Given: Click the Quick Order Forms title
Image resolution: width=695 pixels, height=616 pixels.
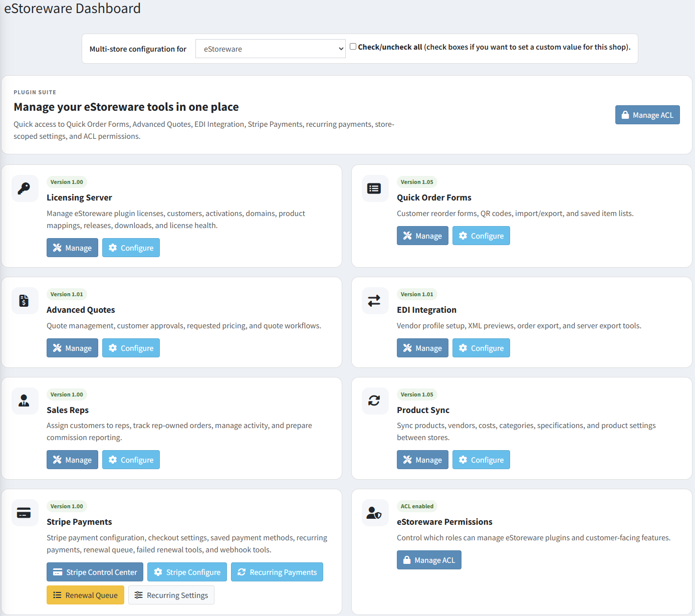Looking at the screenshot, I should [434, 197].
